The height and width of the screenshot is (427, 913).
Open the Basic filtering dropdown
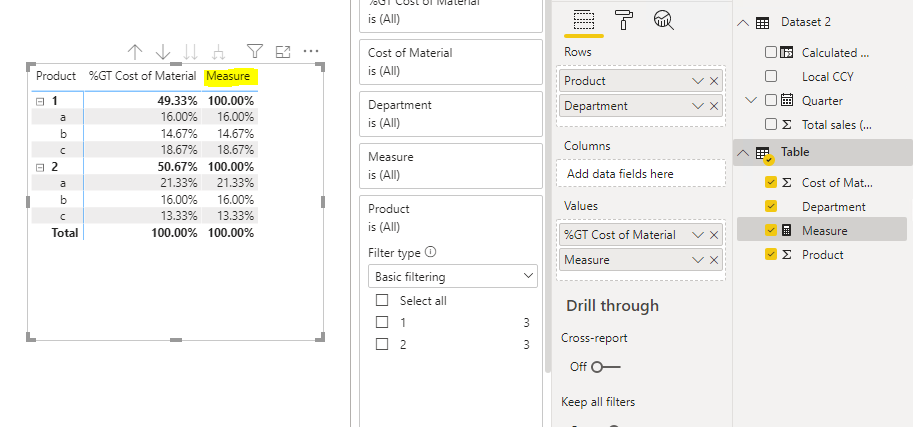tap(453, 276)
